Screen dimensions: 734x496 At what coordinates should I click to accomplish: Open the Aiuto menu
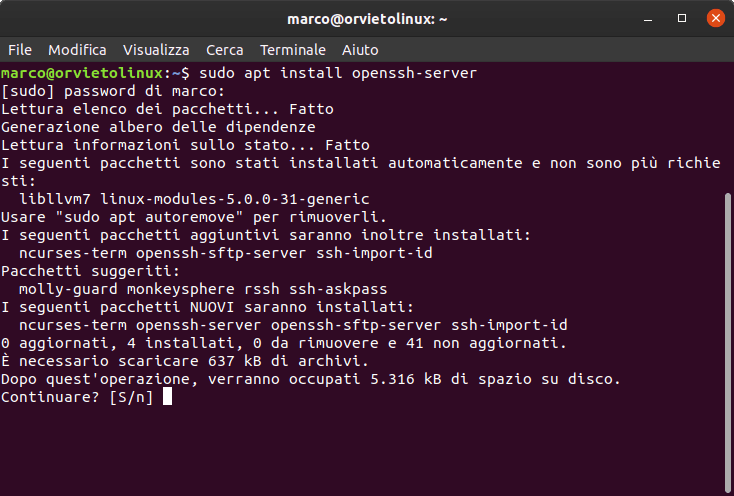(360, 50)
